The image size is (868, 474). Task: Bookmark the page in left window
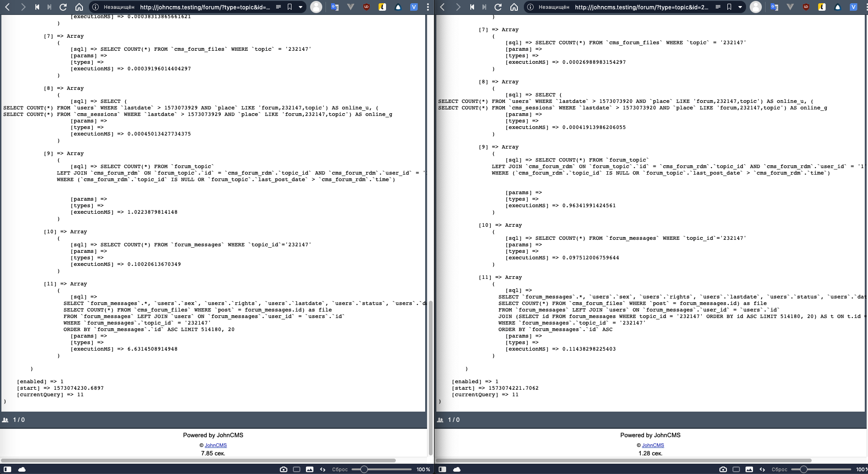pyautogui.click(x=290, y=7)
